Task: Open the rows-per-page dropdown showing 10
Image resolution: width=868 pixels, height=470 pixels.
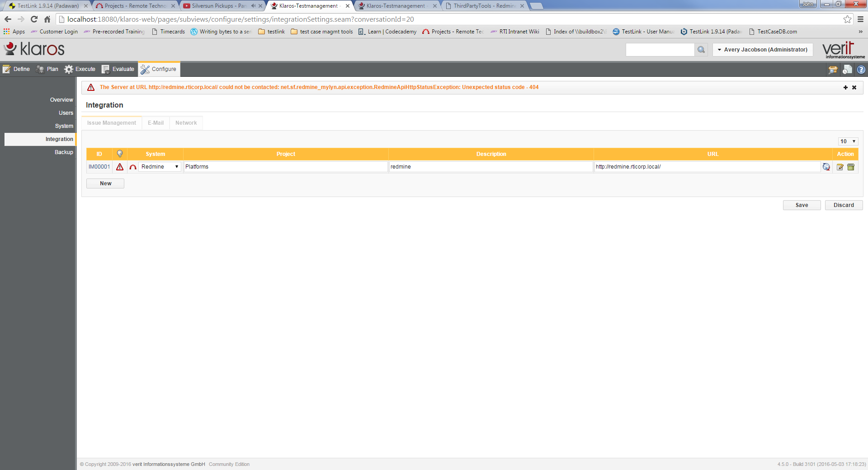Action: pos(848,141)
